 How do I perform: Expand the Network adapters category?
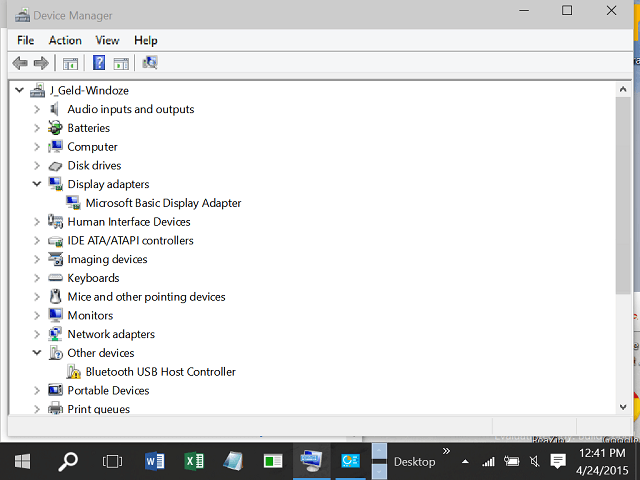pyautogui.click(x=37, y=334)
